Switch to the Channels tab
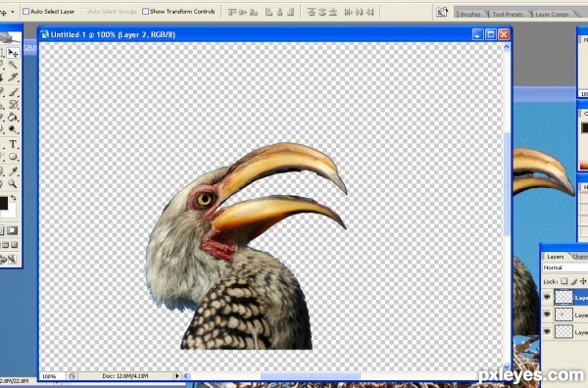The width and height of the screenshot is (588, 388). [579, 257]
